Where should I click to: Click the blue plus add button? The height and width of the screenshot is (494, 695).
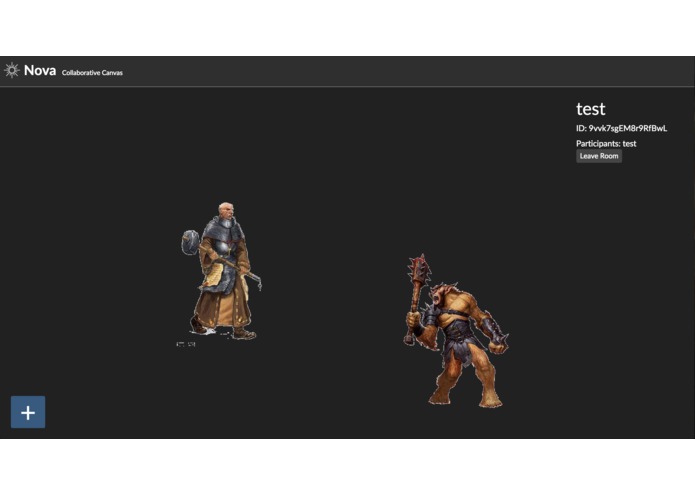(x=28, y=412)
